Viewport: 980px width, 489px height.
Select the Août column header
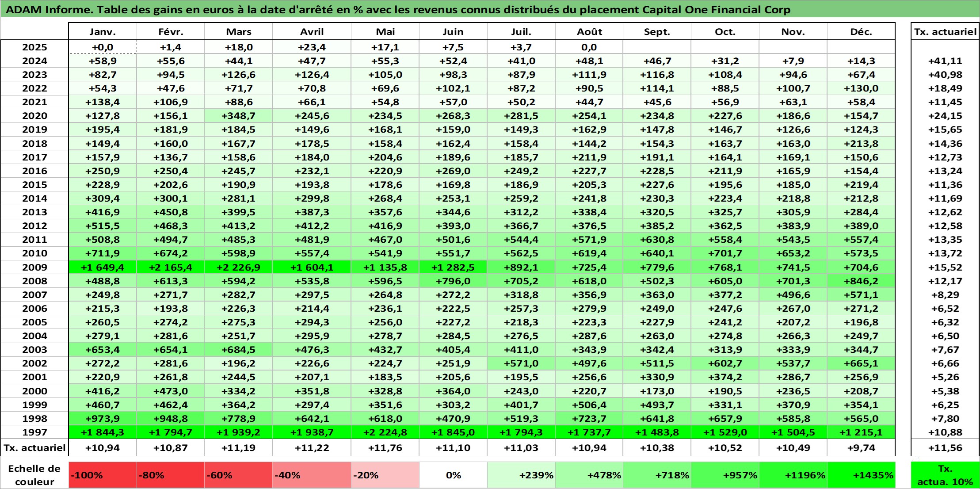click(x=589, y=32)
